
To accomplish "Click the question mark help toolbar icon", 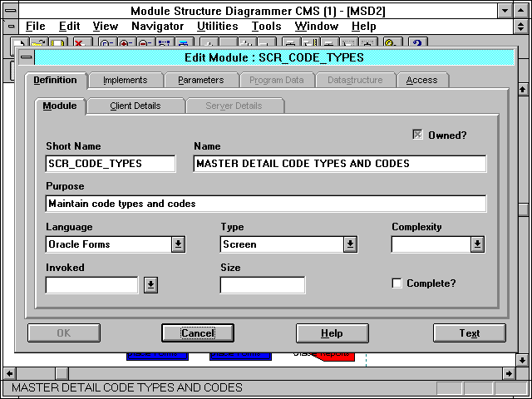I will click(414, 42).
